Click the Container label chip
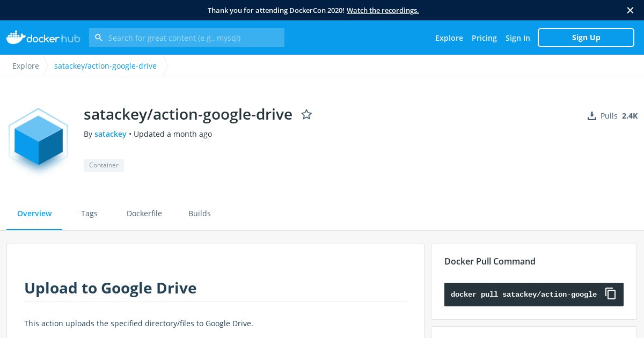This screenshot has width=644, height=338. point(104,165)
